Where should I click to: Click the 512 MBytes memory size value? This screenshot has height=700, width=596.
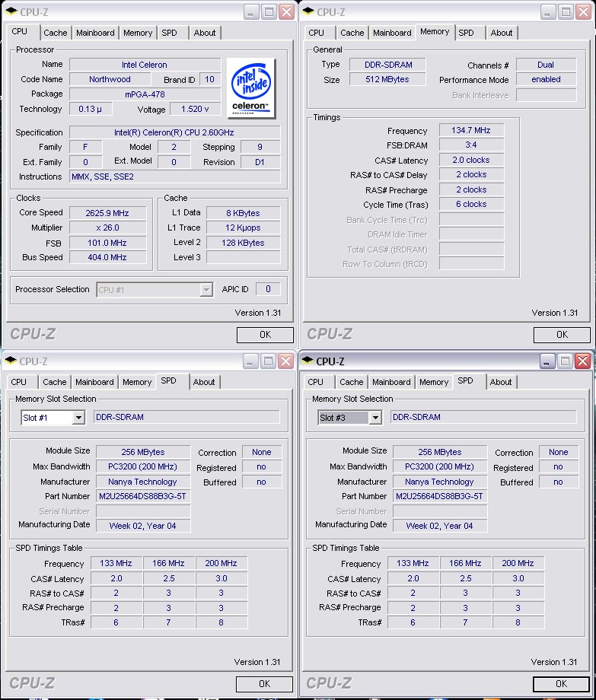tap(387, 79)
